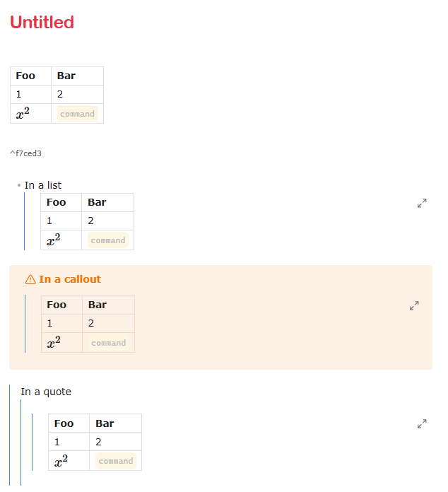Click the expand icon beside the quote table
Image resolution: width=448 pixels, height=492 pixels.
point(422,424)
